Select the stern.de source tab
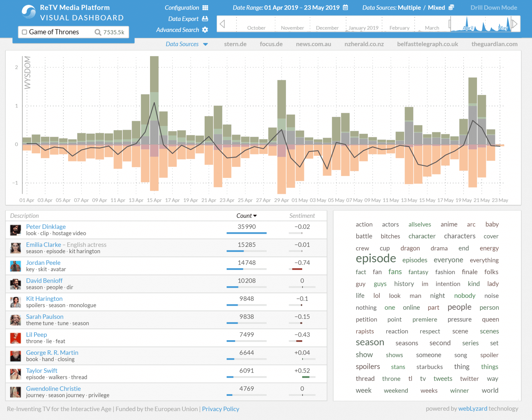 coord(235,44)
